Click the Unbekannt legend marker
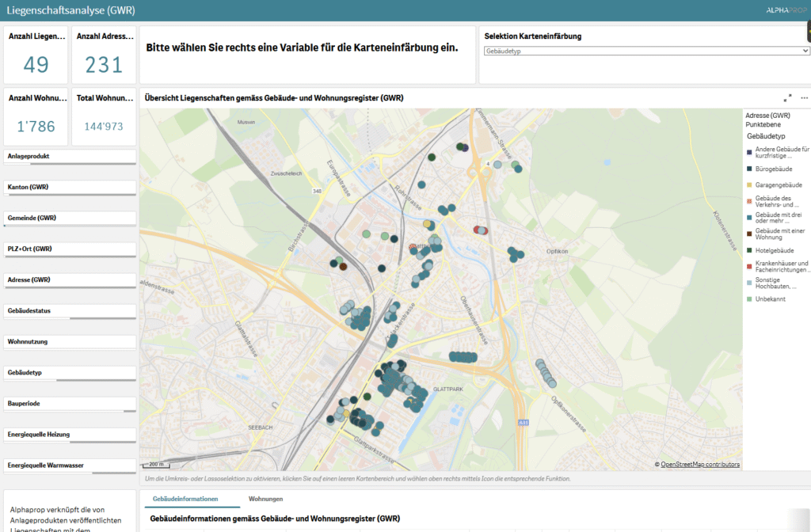Viewport: 811px width, 532px height. pos(749,298)
